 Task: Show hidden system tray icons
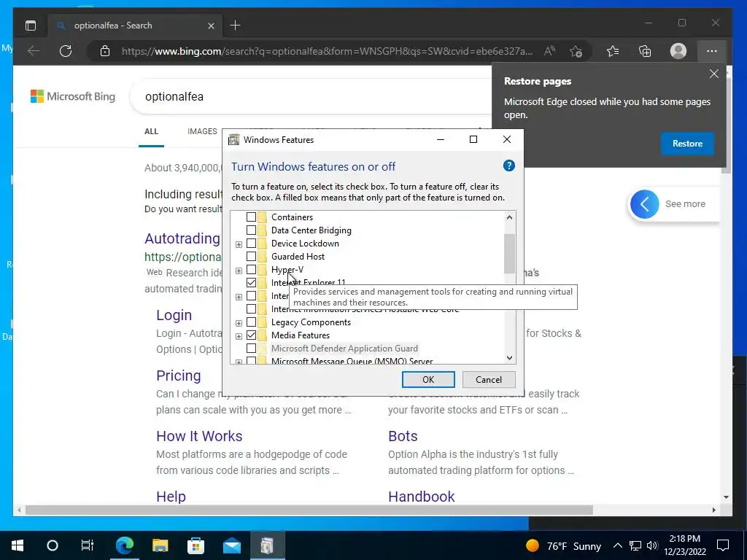[617, 545]
